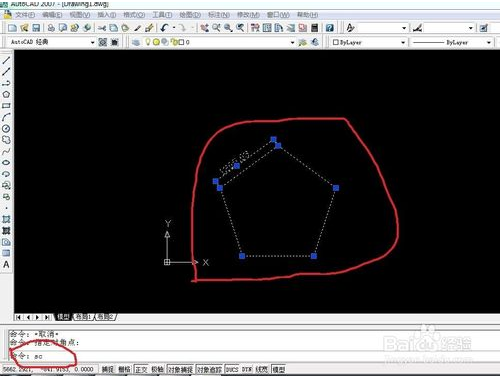This screenshot has width=500, height=376.
Task: Switch to the 布局1 layout tab
Action: [83, 317]
